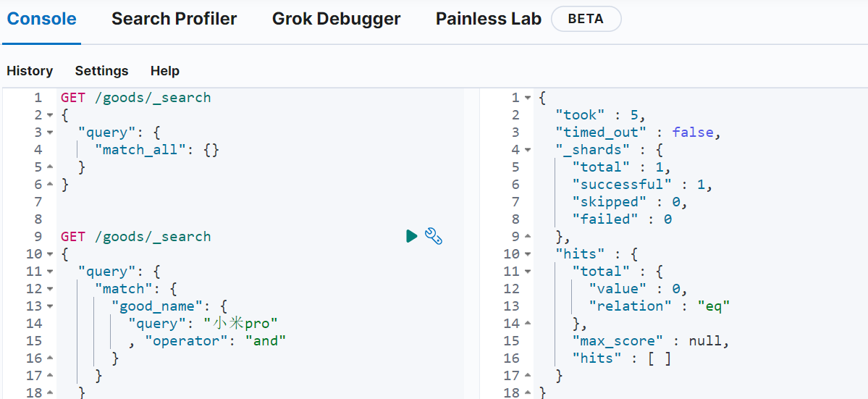Viewport: 868px width, 399px height.
Task: Collapse the "query" block at editor line 3
Action: pos(49,133)
